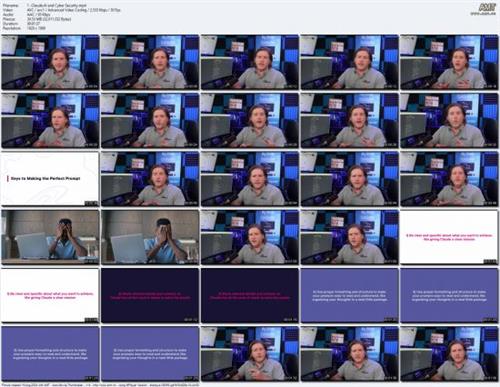
Task: Click the presenter thumbnail starting the second row
Action: (50, 121)
